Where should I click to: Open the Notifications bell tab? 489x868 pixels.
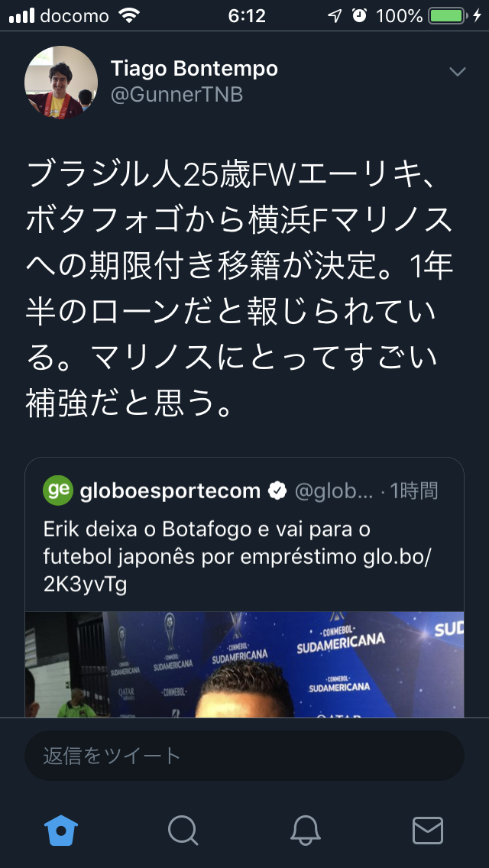pos(305,831)
